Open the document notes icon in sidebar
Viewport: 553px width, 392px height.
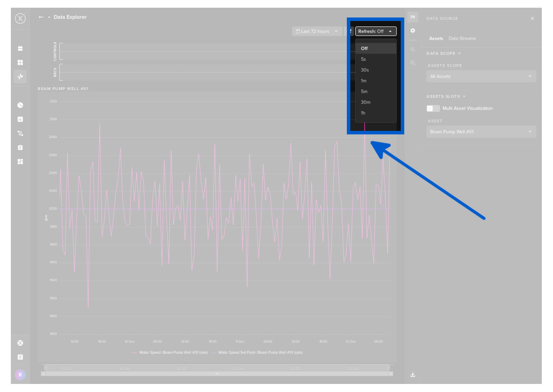click(20, 357)
